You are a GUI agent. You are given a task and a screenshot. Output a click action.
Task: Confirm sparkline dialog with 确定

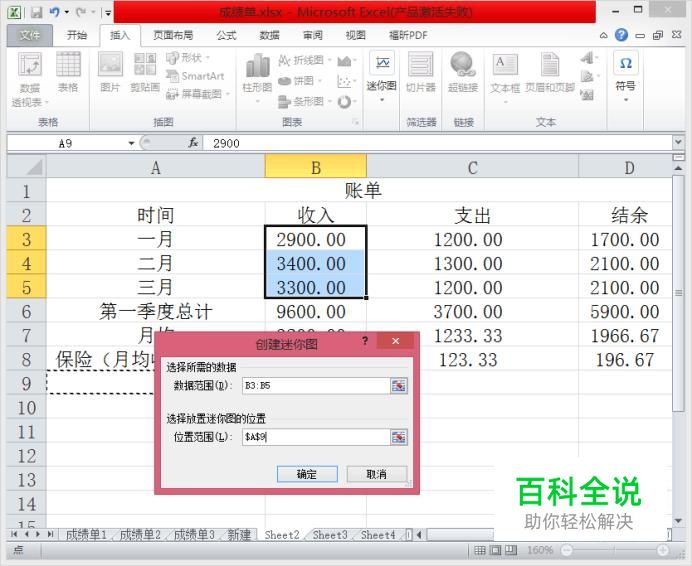point(307,474)
